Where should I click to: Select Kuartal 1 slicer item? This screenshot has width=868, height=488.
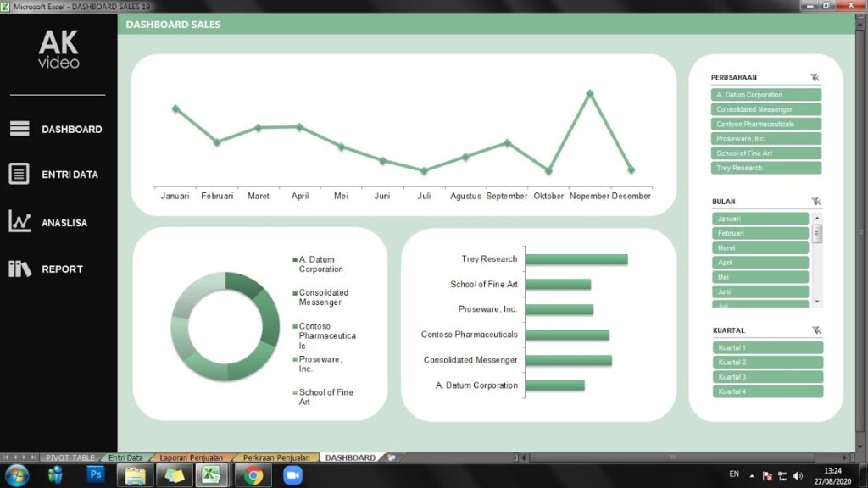tap(767, 347)
